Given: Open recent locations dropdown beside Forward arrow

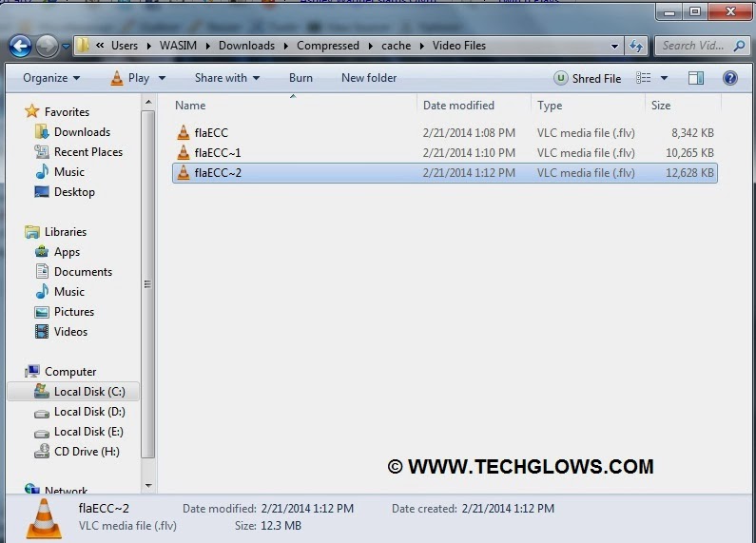Looking at the screenshot, I should tap(66, 47).
